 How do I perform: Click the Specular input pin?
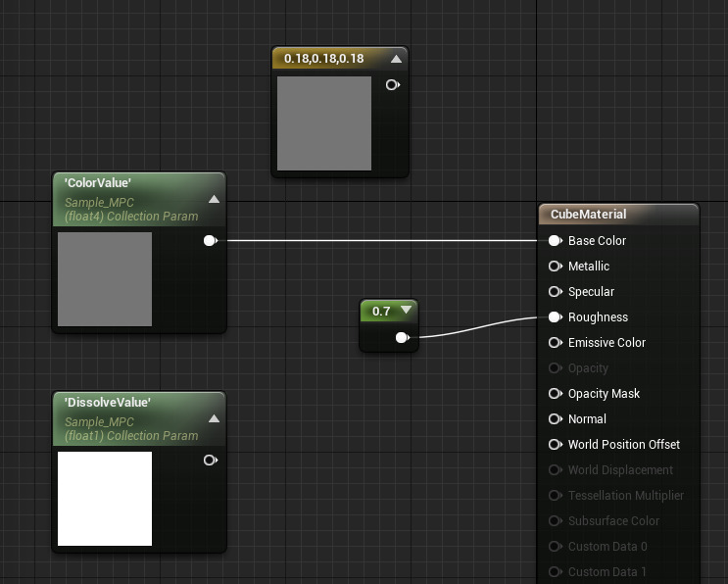(x=555, y=292)
